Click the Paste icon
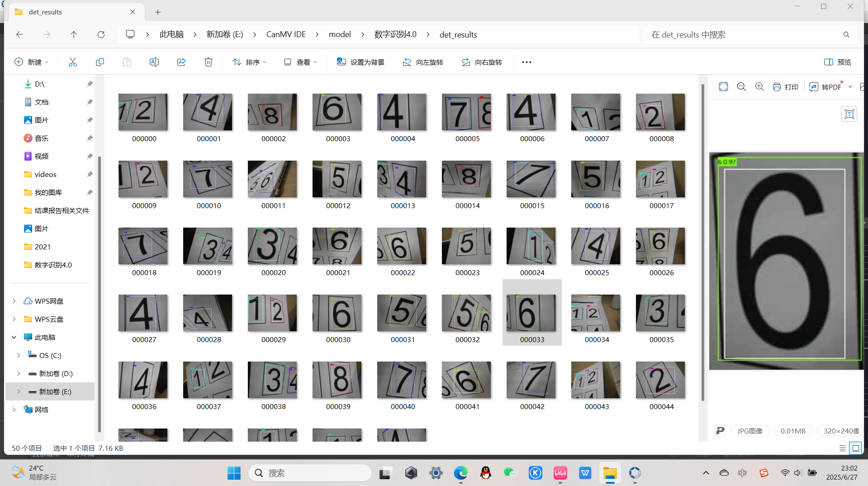 (127, 62)
